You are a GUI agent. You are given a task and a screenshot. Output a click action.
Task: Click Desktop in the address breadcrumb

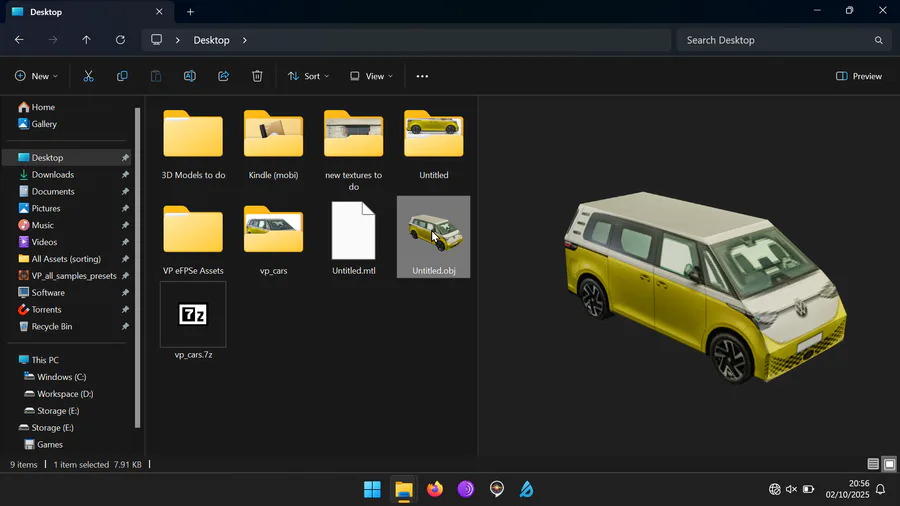tap(211, 40)
